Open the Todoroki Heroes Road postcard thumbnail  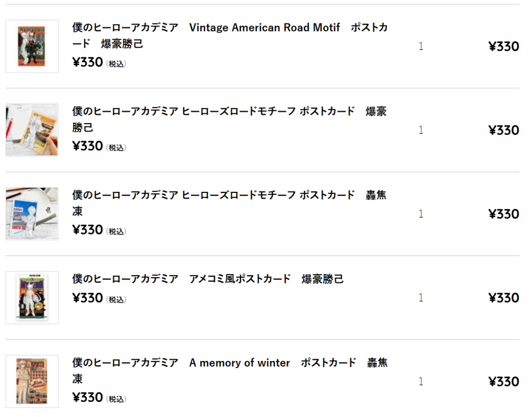[32, 214]
